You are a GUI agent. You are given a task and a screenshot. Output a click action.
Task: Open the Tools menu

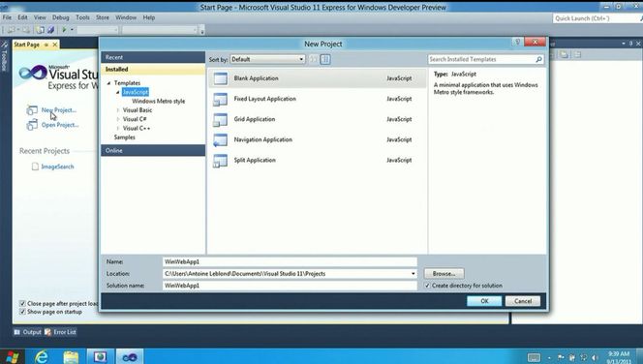pyautogui.click(x=82, y=17)
